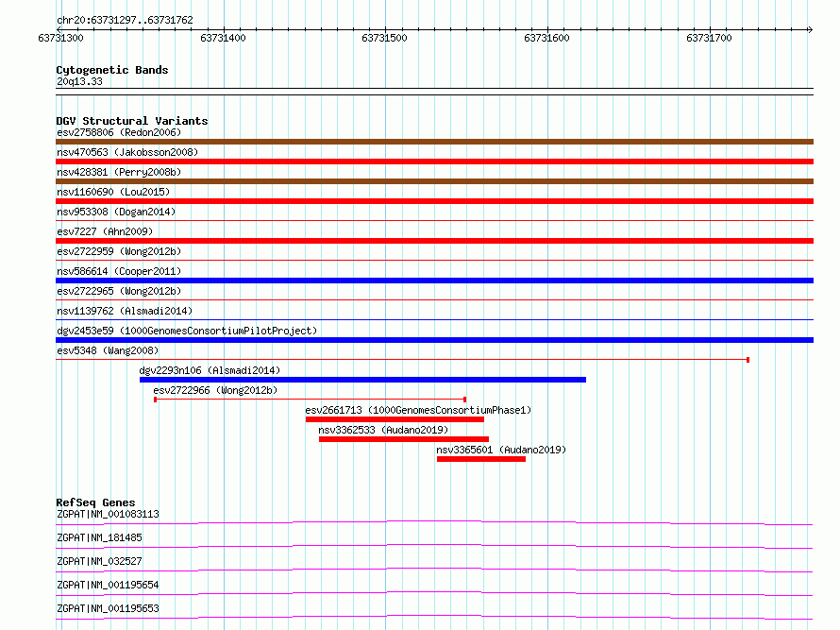
Task: Open nsv3365601 (Audano2019) label
Action: coord(501,450)
